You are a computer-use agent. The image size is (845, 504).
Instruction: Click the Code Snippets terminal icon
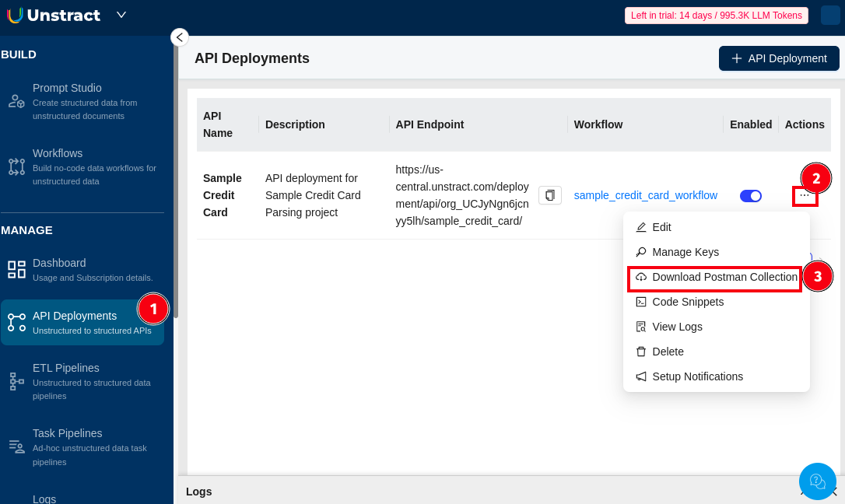click(641, 302)
